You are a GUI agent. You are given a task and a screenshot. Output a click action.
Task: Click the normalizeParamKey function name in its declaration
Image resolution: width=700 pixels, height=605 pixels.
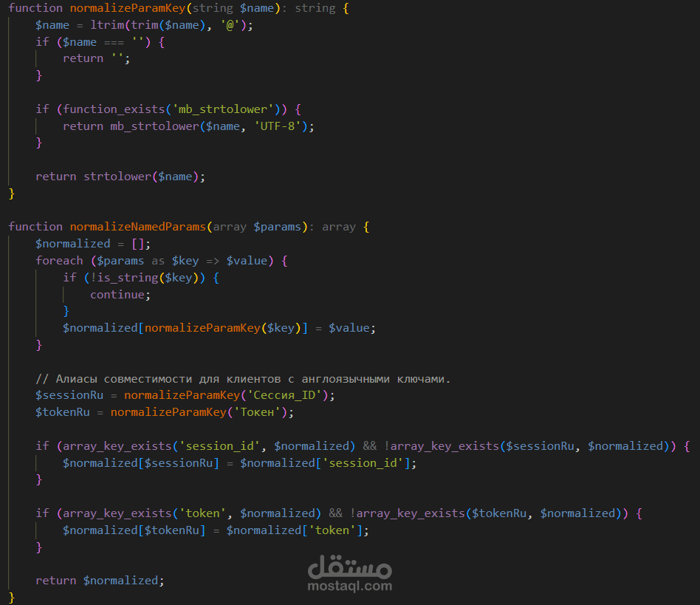coord(127,8)
